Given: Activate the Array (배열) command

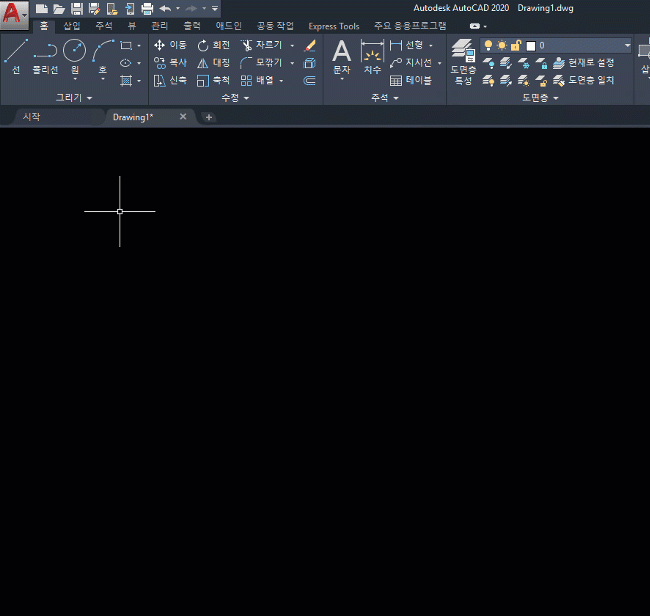Looking at the screenshot, I should click(257, 80).
